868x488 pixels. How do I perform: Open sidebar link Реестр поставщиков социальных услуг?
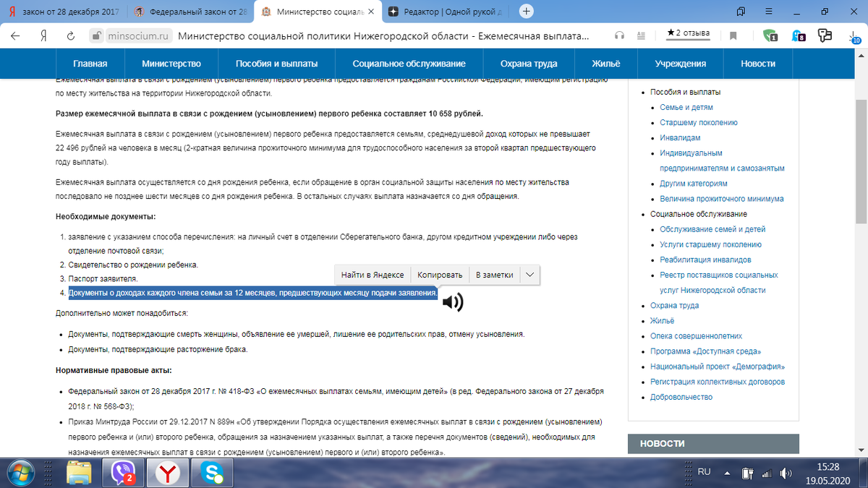(x=719, y=283)
